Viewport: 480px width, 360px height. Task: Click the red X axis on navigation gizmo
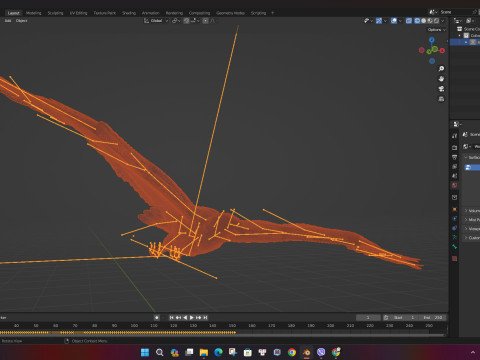pos(442,51)
